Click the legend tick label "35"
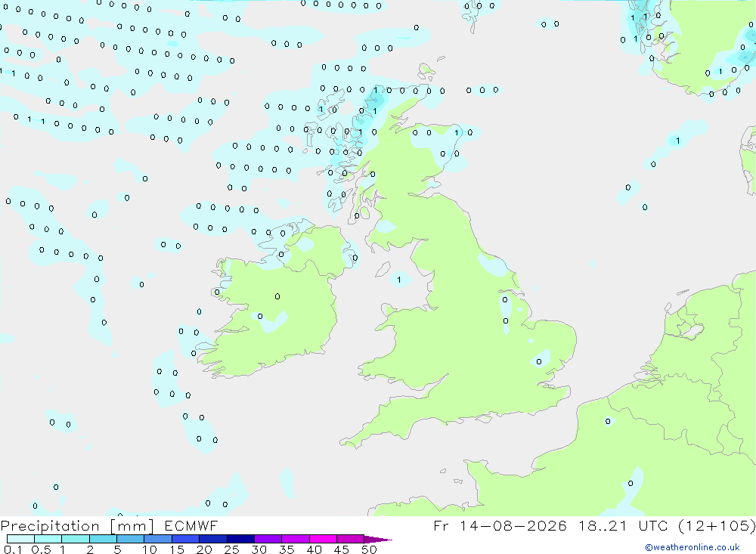Image resolution: width=756 pixels, height=554 pixels. pyautogui.click(x=287, y=549)
